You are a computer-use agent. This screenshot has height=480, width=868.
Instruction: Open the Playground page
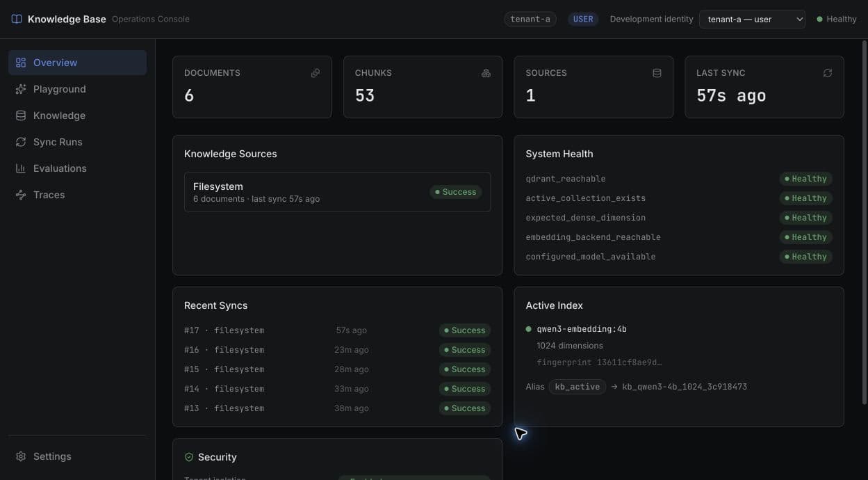click(x=77, y=89)
